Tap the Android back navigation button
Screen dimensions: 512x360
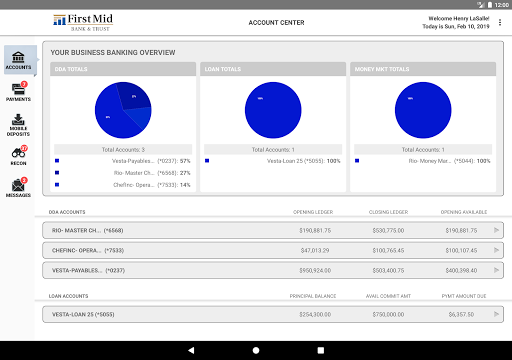coord(191,350)
